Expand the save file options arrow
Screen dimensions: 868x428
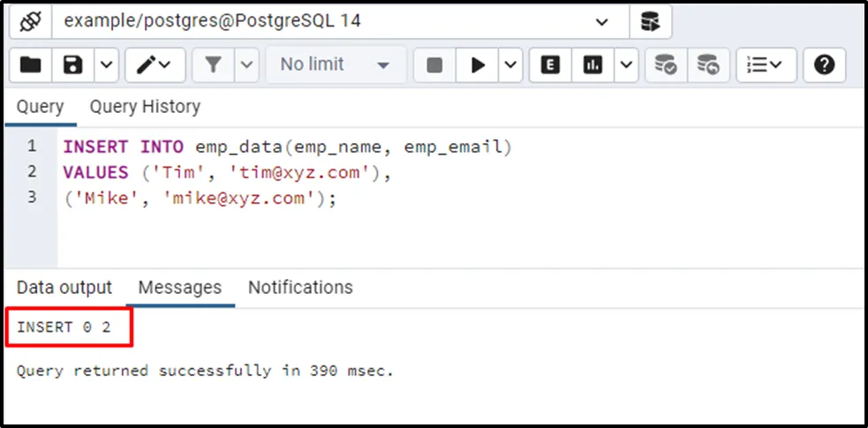tap(106, 64)
